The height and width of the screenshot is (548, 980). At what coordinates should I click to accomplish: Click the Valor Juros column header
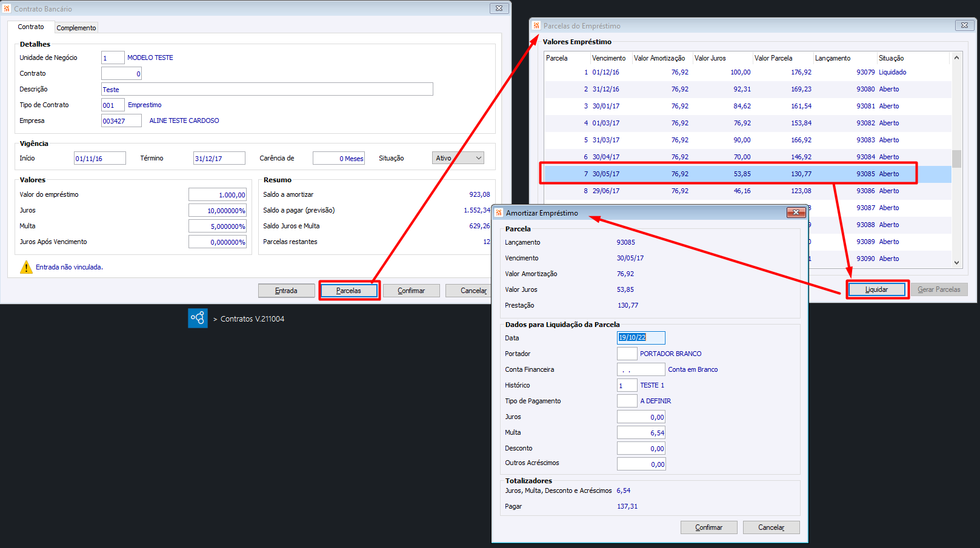[722, 58]
